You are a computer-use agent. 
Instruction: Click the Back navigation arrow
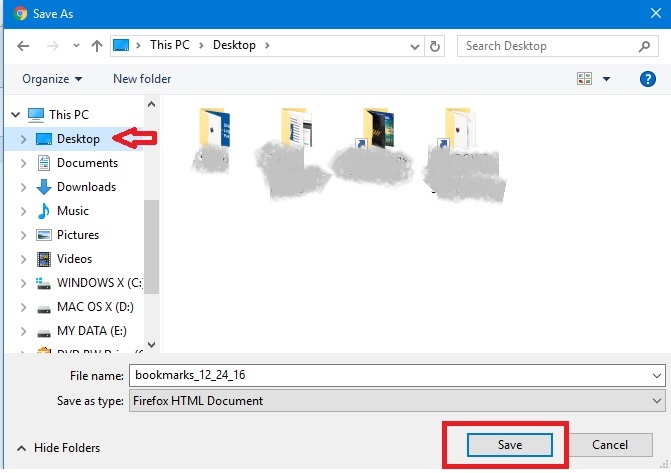(23, 46)
